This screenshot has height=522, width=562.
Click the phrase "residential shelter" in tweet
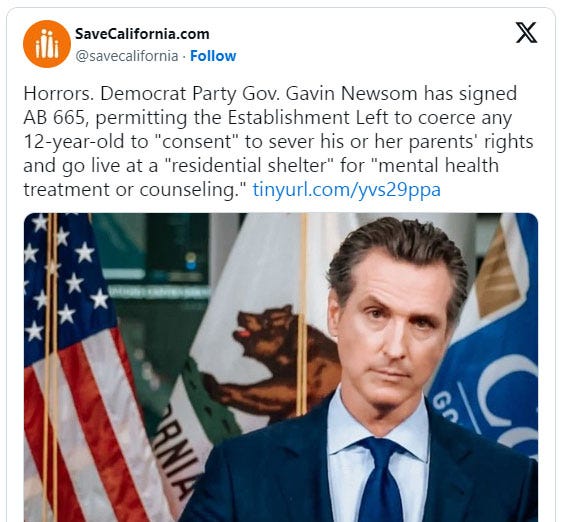click(249, 166)
